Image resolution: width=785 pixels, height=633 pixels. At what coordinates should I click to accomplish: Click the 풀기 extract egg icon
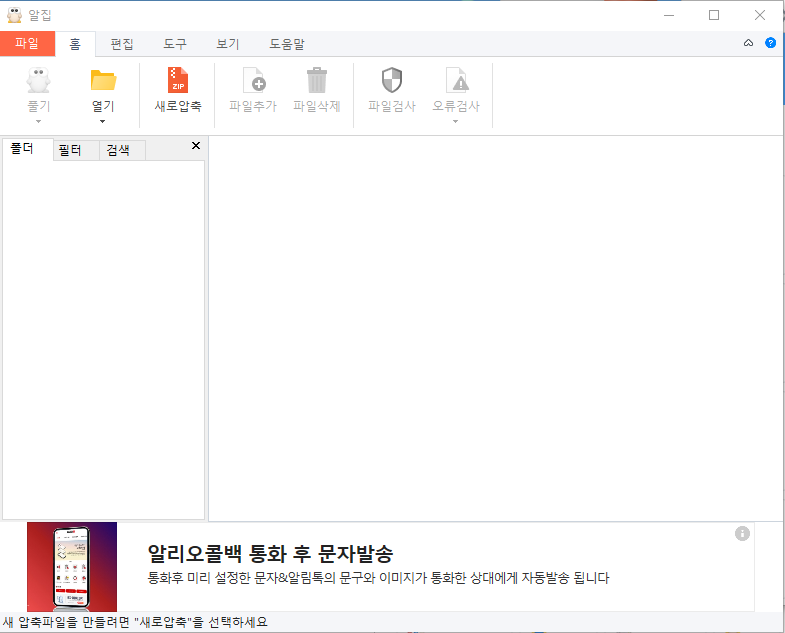coord(39,80)
